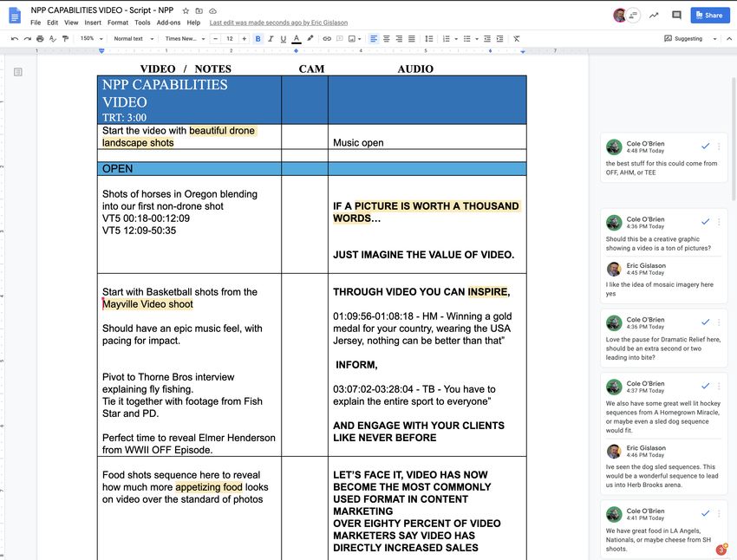Image resolution: width=737 pixels, height=560 pixels.
Task: Open the Edit menu
Action: pyautogui.click(x=53, y=23)
